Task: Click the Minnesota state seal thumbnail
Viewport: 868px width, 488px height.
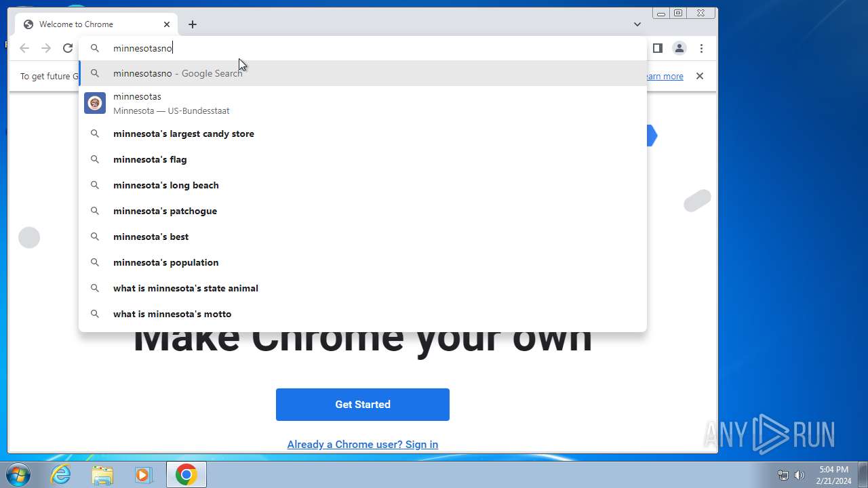Action: 95,103
